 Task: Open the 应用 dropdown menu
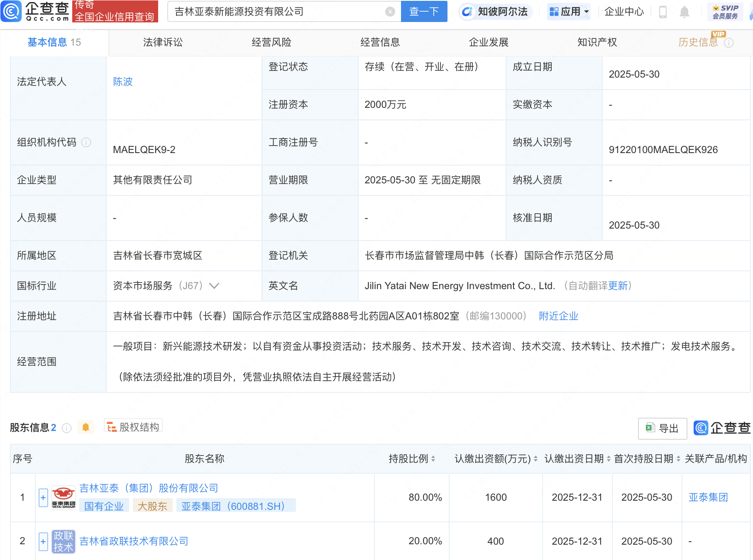tap(569, 12)
